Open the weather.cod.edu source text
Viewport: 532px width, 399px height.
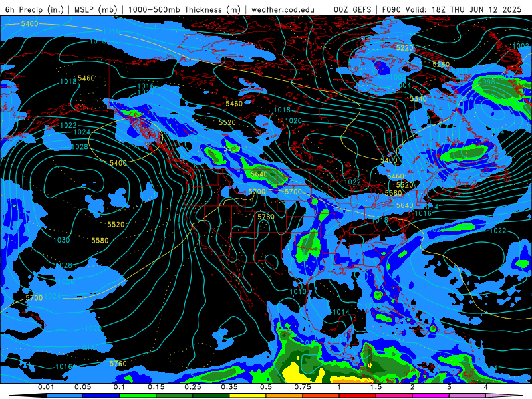283,9
